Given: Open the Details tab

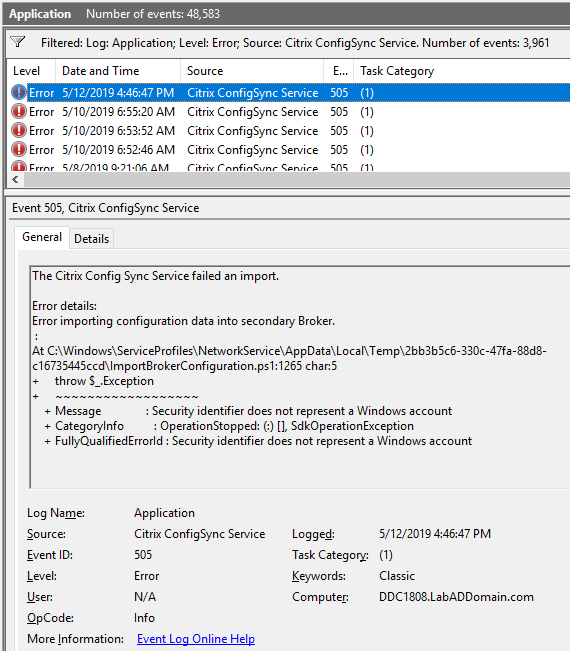Looking at the screenshot, I should point(91,239).
